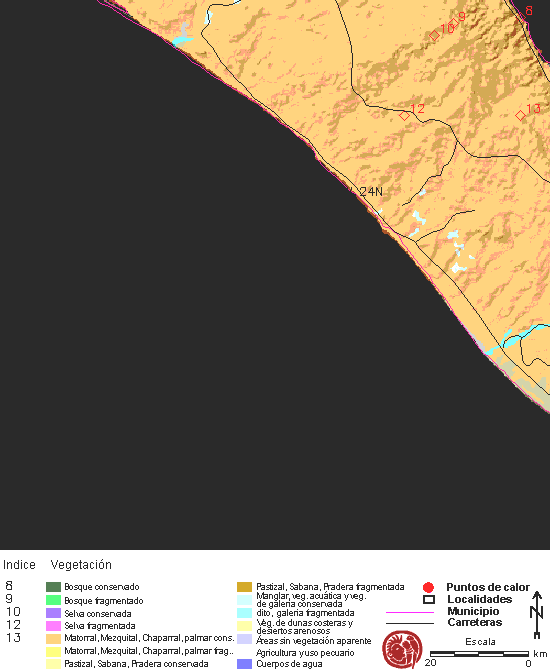Click the Pastizal fragmentada brown swatch
This screenshot has height=670, width=550.
(x=244, y=587)
